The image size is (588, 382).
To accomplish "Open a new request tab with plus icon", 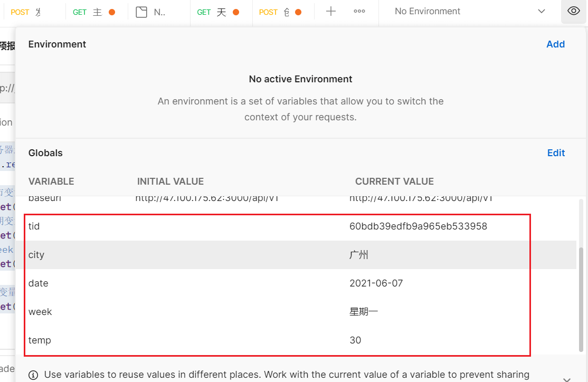I will tap(331, 12).
